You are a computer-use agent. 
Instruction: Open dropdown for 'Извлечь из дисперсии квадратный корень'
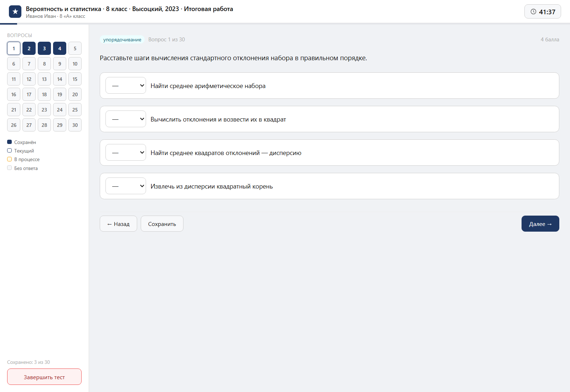[x=126, y=186]
